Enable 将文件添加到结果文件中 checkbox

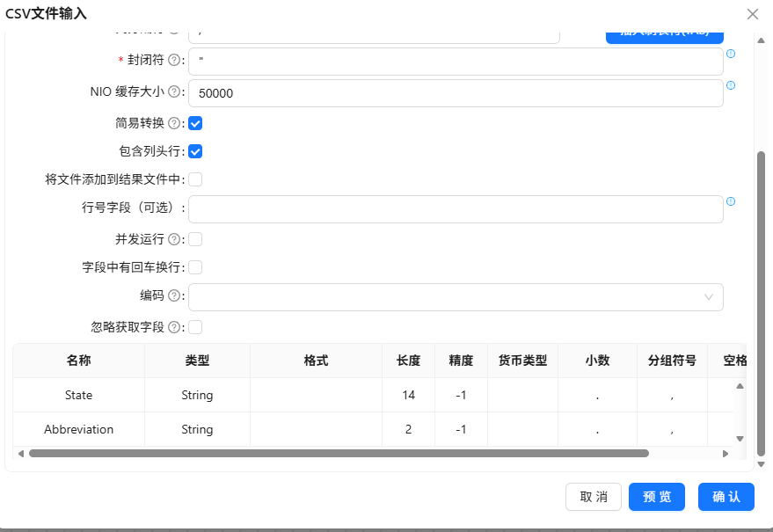coord(195,179)
